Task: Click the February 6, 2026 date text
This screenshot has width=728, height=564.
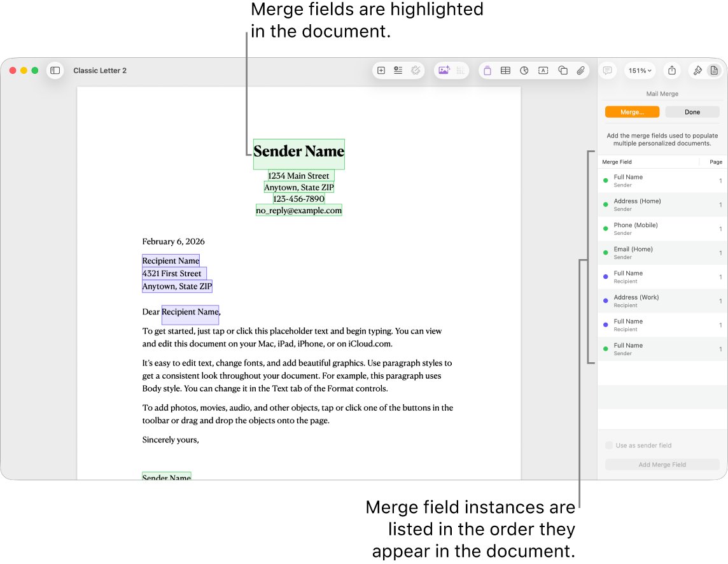Action: [x=173, y=242]
